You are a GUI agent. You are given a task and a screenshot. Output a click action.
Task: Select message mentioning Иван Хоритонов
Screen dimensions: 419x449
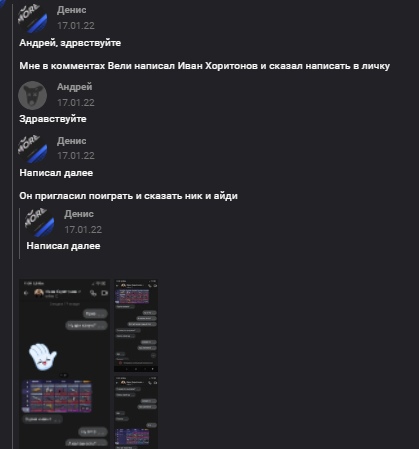204,66
